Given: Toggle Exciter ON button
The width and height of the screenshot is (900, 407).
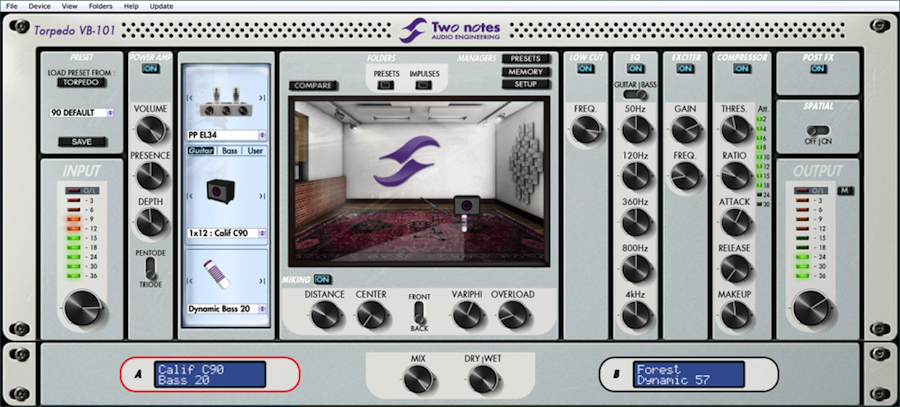Looking at the screenshot, I should tap(685, 68).
